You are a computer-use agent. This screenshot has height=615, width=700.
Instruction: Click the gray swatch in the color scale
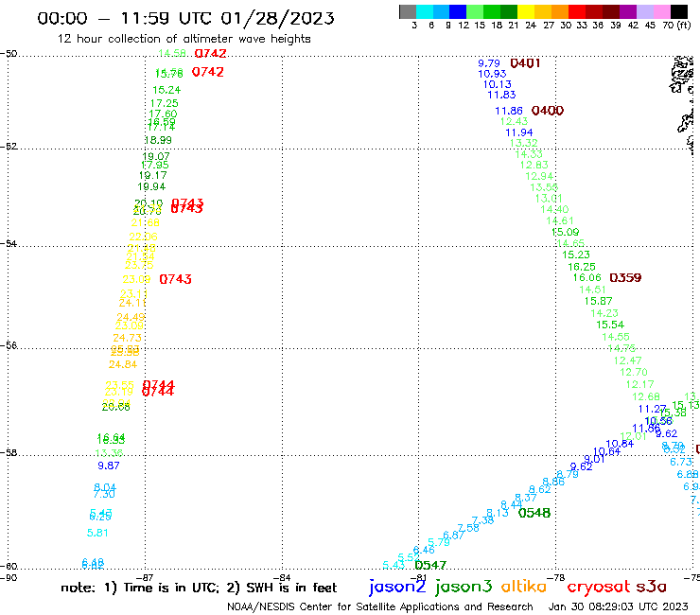coord(408,12)
